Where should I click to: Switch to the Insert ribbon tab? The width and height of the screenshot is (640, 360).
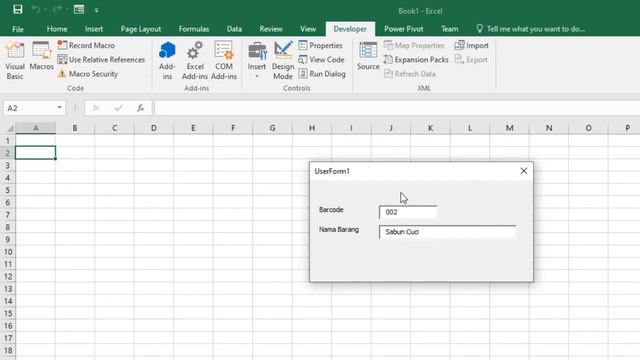click(94, 29)
